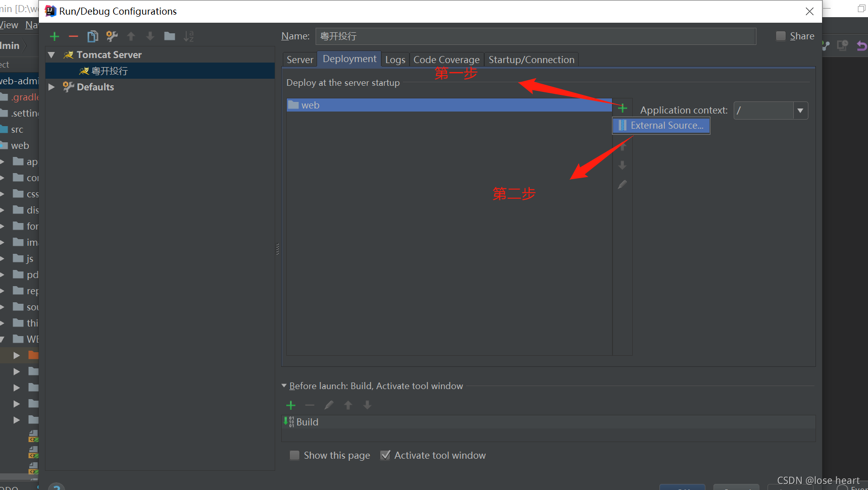Add new configuration with green plus icon
The image size is (868, 490).
pyautogui.click(x=55, y=36)
